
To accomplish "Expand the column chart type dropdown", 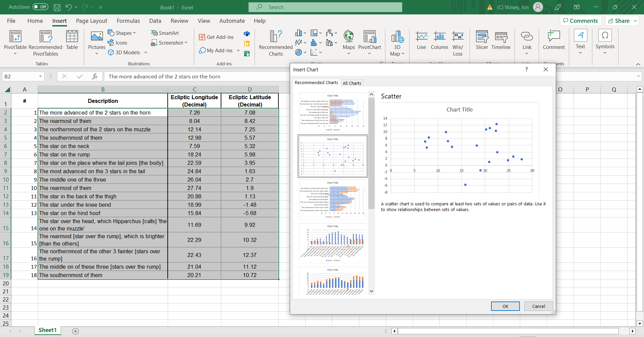I will (305, 33).
